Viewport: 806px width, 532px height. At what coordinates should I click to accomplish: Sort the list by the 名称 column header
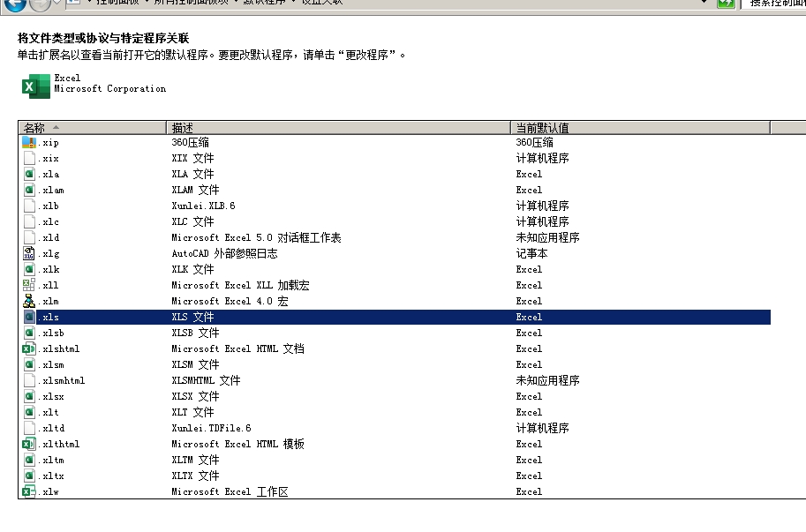(x=93, y=128)
